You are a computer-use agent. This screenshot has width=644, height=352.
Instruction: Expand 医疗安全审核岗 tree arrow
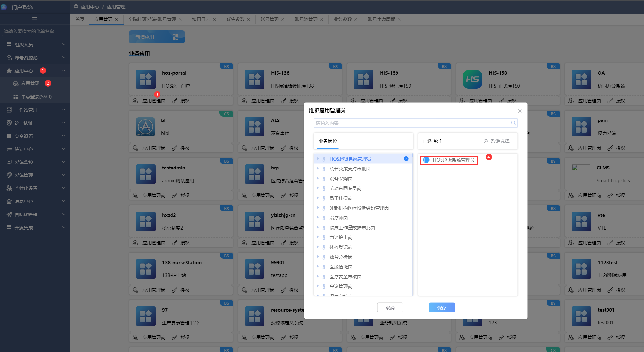[x=318, y=276]
